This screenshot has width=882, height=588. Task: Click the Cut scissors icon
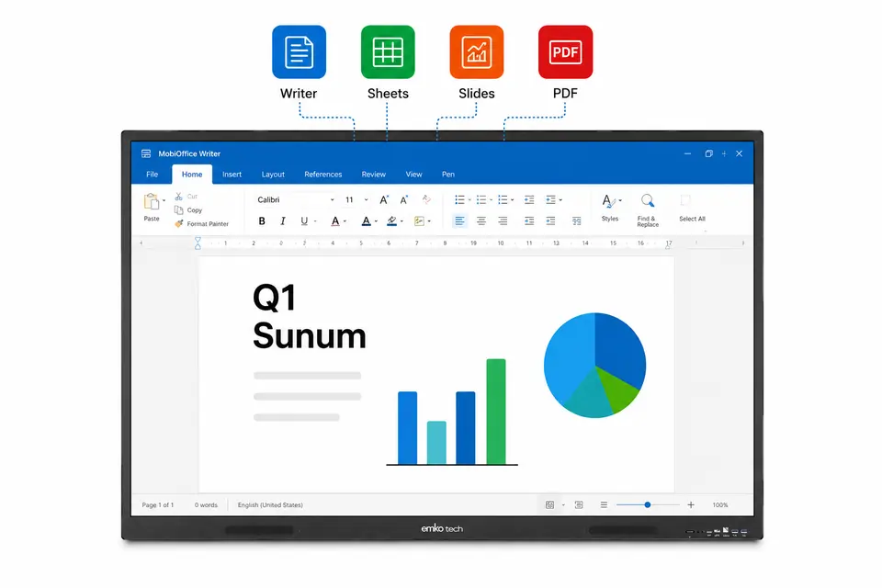[178, 197]
